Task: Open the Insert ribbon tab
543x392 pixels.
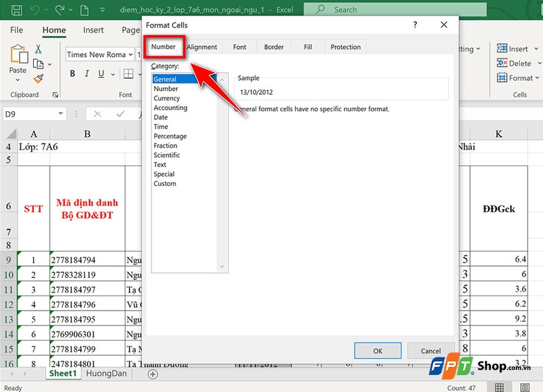Action: 94,30
